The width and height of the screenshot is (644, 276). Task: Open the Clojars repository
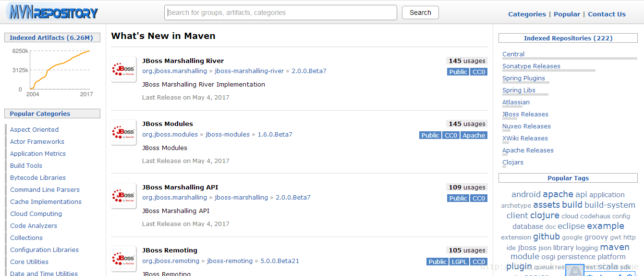pos(513,162)
